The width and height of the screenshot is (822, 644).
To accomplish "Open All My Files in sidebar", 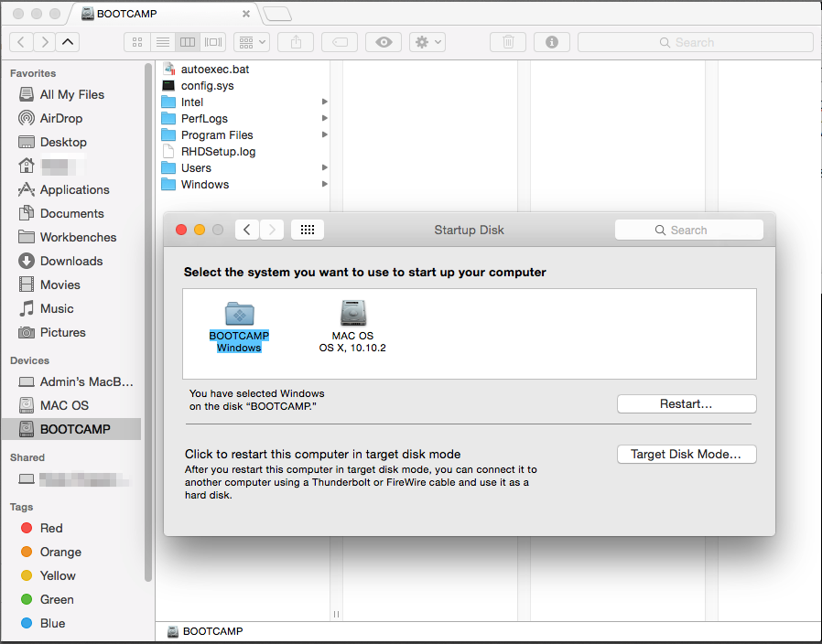I will click(x=71, y=94).
